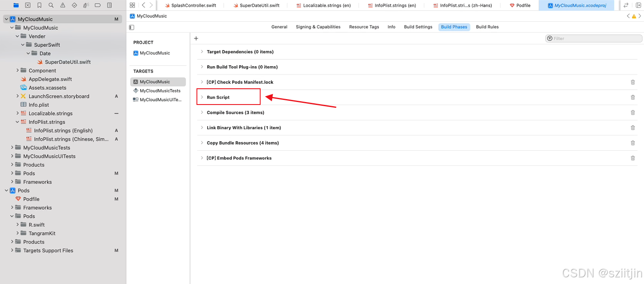
Task: Open the Project navigator folder icon
Action: [x=16, y=5]
